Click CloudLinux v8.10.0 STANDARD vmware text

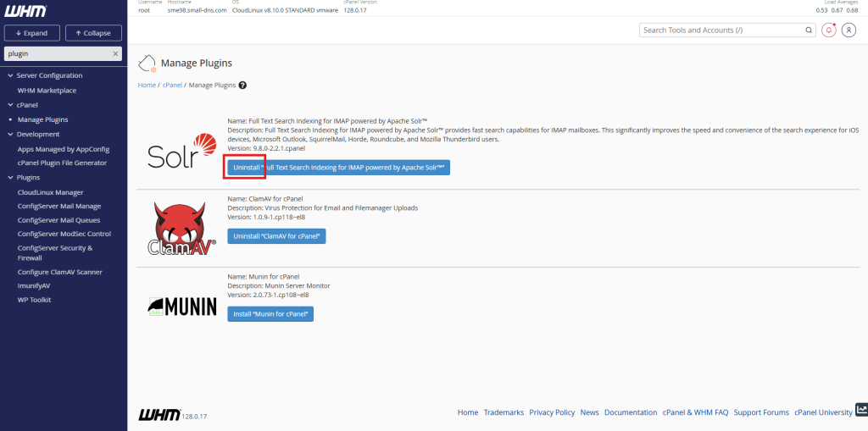point(285,10)
